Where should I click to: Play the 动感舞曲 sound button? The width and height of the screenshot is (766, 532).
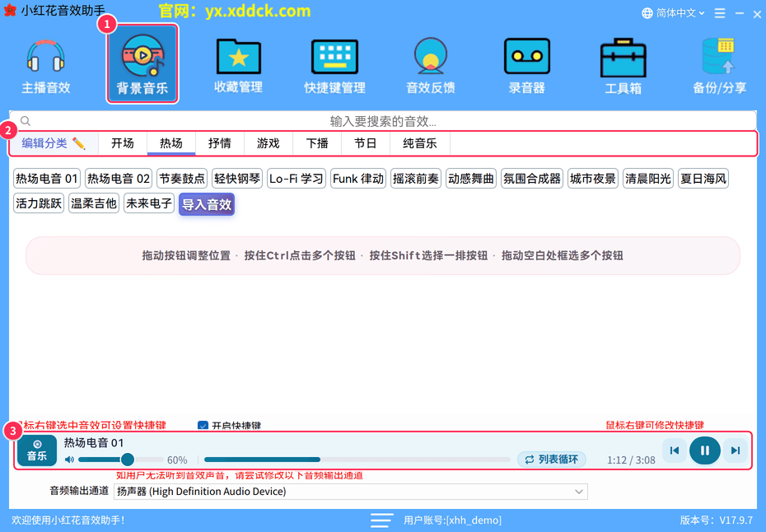[471, 179]
